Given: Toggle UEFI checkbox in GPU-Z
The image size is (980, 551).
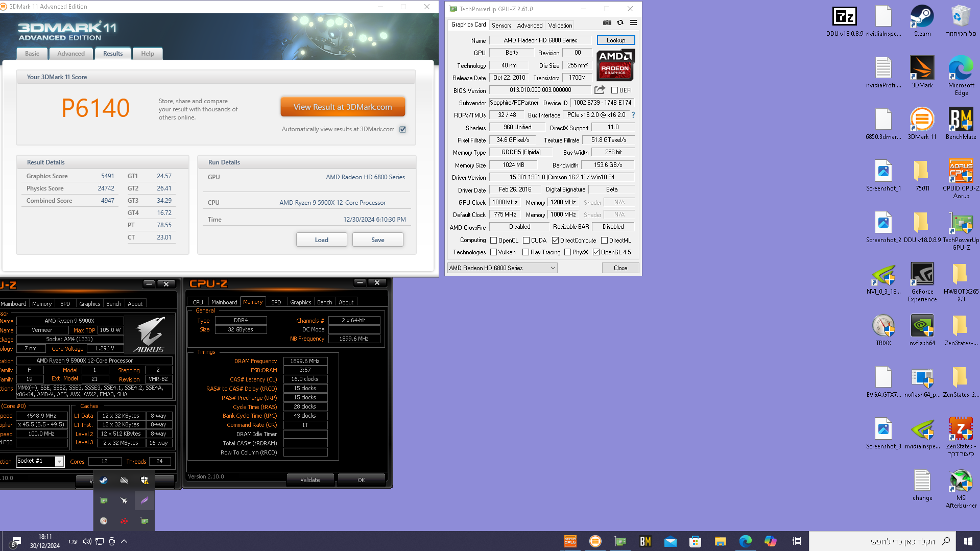Looking at the screenshot, I should (615, 90).
